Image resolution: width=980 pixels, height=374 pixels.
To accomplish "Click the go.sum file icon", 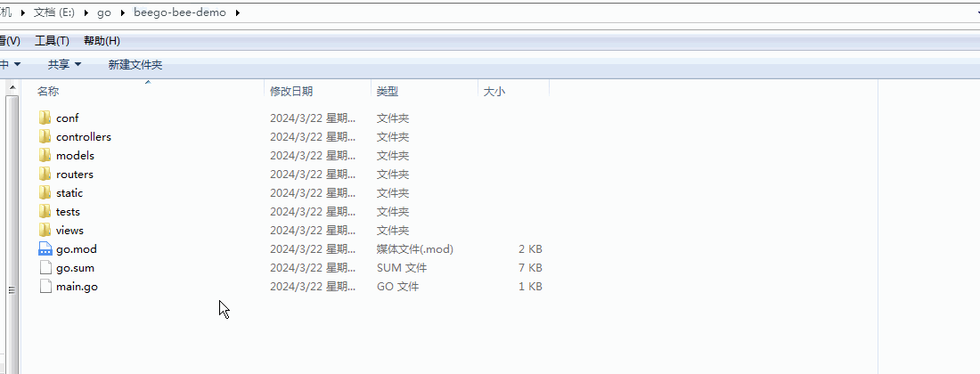I will coord(45,268).
